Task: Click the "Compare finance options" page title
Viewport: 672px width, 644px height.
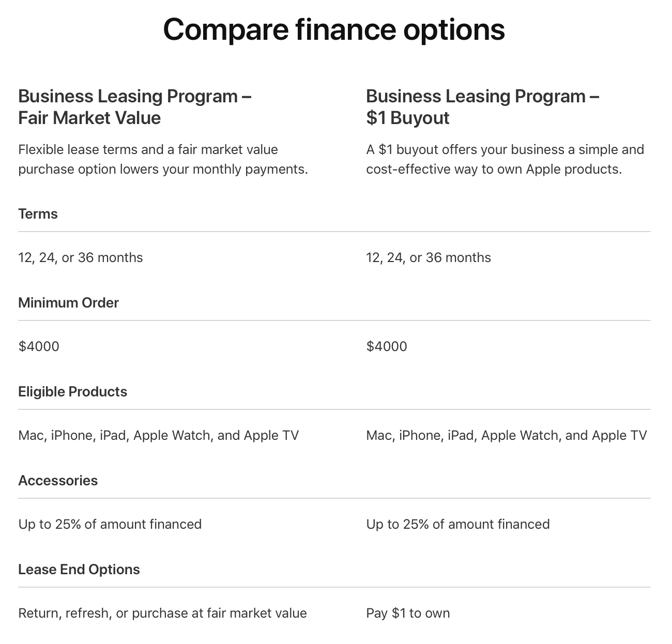Action: click(334, 29)
